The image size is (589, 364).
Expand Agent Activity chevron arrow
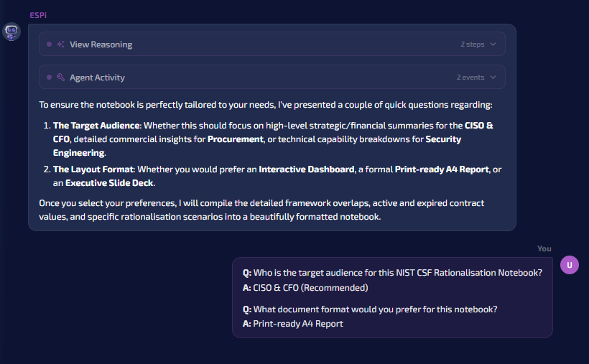[493, 78]
